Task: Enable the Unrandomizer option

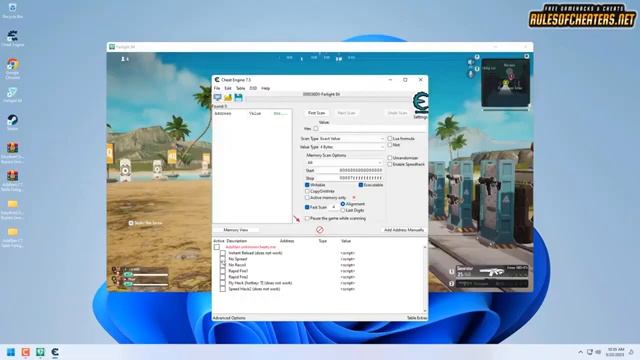Action: 390,158
